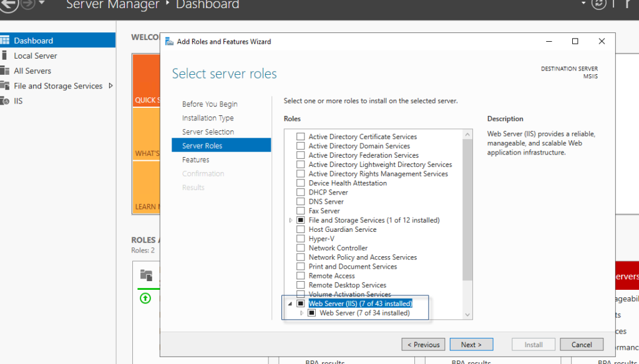Click the Dashboard grid icon in sidebar
The width and height of the screenshot is (639, 364).
coord(5,41)
